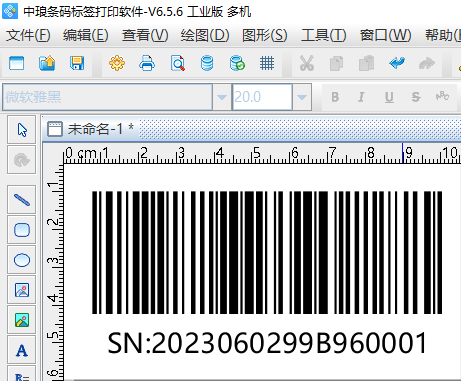Viewport: 461px width, 381px height.
Task: Select the rounded rectangle tool
Action: pos(22,230)
